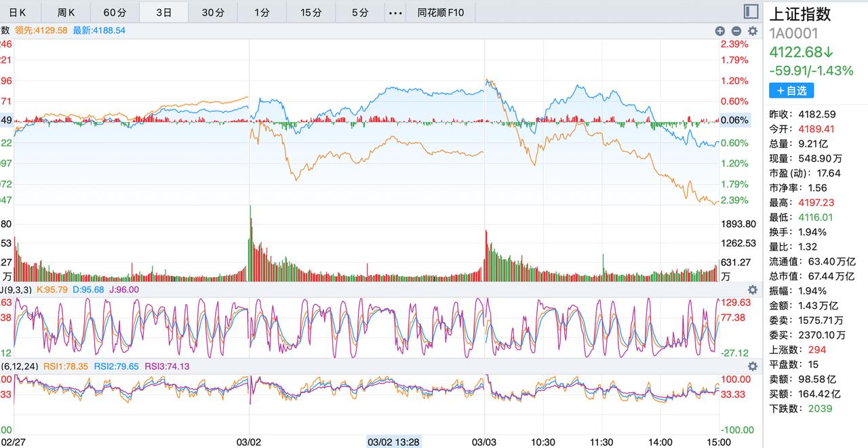This screenshot has width=868, height=448.
Task: Select the 1分 timeframe tab
Action: 262,12
